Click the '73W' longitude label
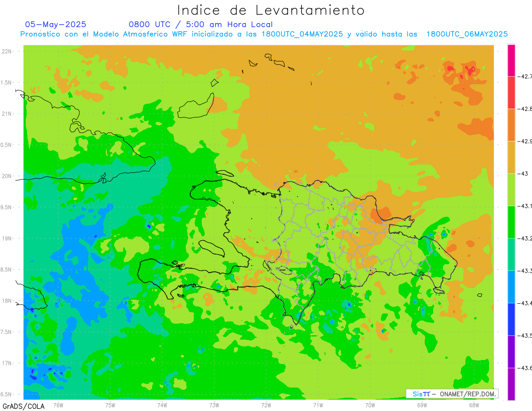 [214, 405]
